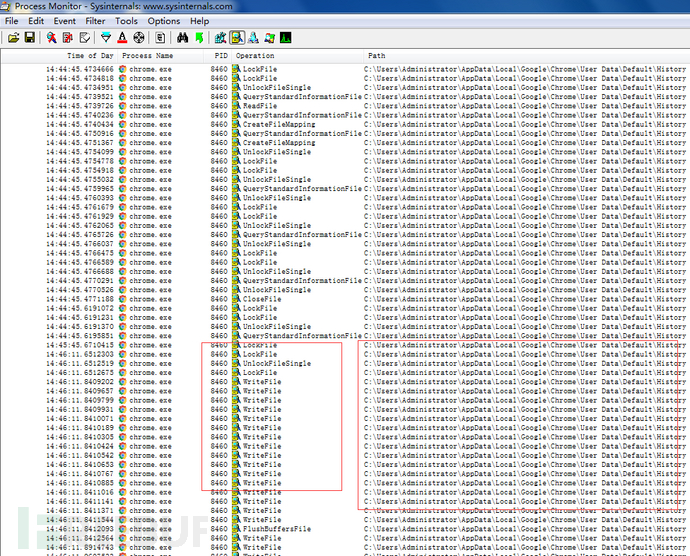
Task: Click the Save floppy disk icon
Action: [x=29, y=37]
